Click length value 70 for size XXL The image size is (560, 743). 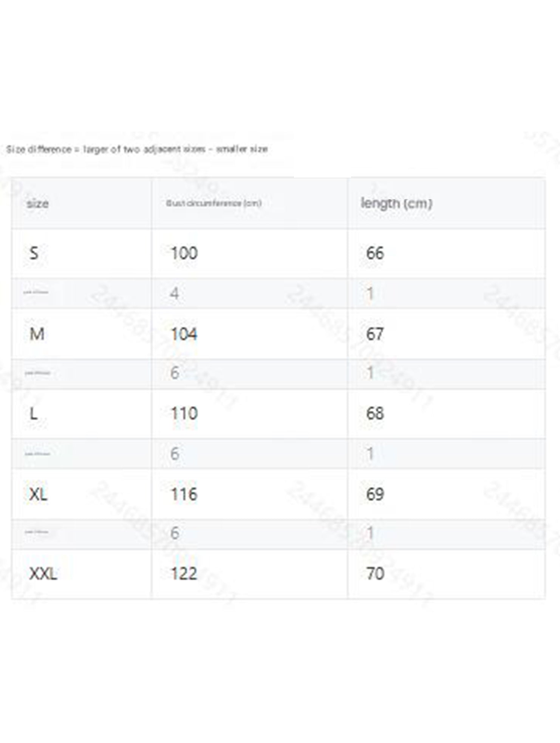tap(375, 574)
